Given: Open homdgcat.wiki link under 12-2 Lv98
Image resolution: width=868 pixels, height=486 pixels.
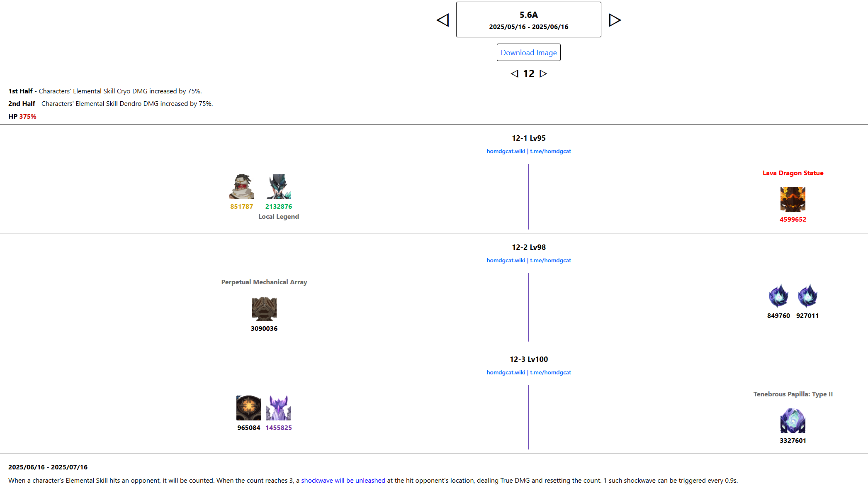Looking at the screenshot, I should pyautogui.click(x=506, y=261).
